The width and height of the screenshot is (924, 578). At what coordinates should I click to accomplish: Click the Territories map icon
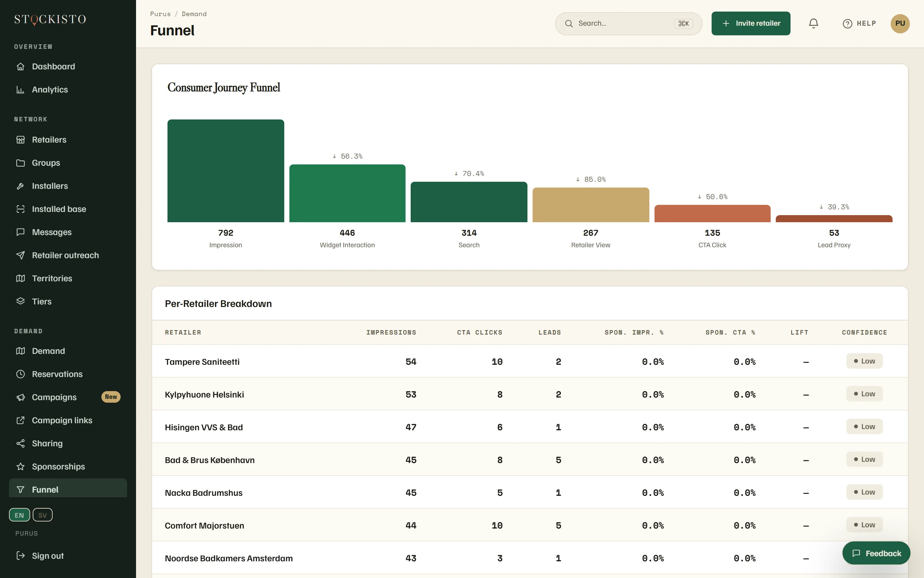click(x=21, y=278)
